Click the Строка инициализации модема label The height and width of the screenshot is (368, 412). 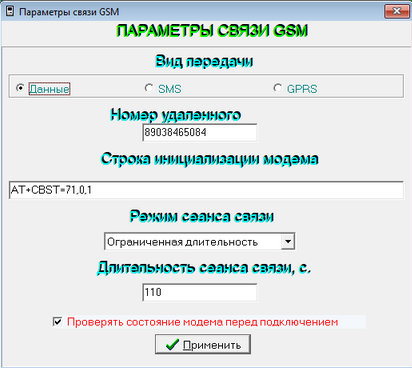pyautogui.click(x=210, y=159)
